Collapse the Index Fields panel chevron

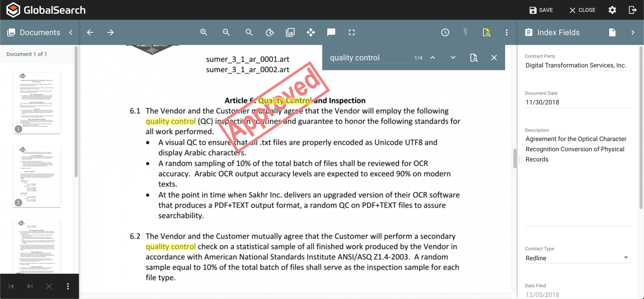coord(633,32)
